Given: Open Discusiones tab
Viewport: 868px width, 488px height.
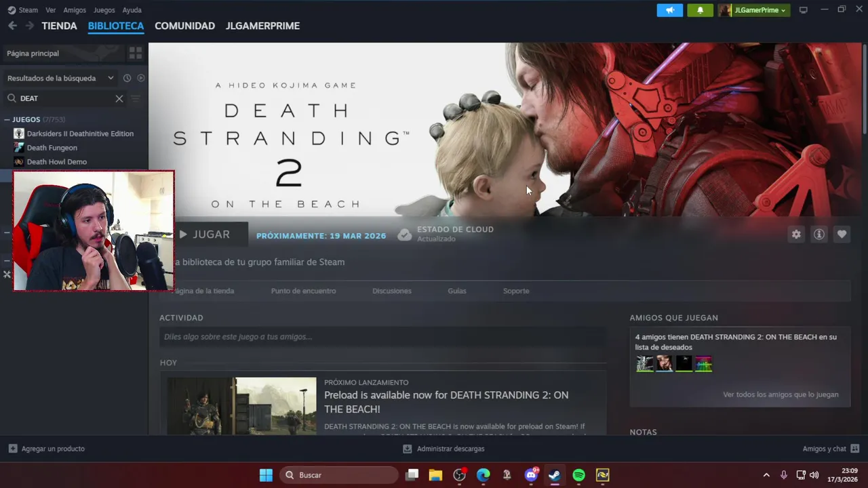Looking at the screenshot, I should 392,291.
